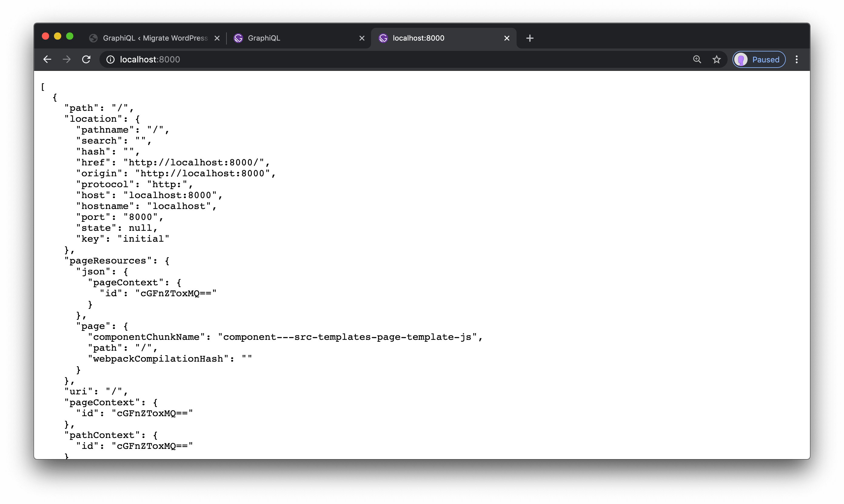Click the Gatsby favicon on the GraphiQL tab

click(x=238, y=38)
